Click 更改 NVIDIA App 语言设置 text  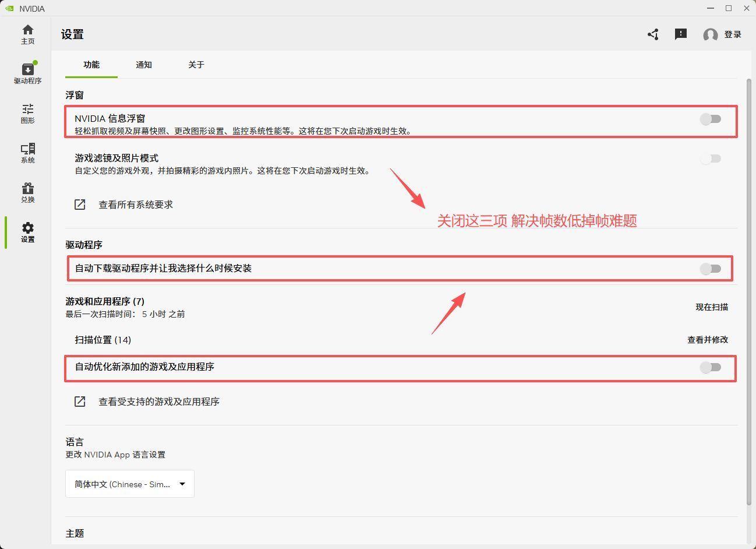click(115, 455)
